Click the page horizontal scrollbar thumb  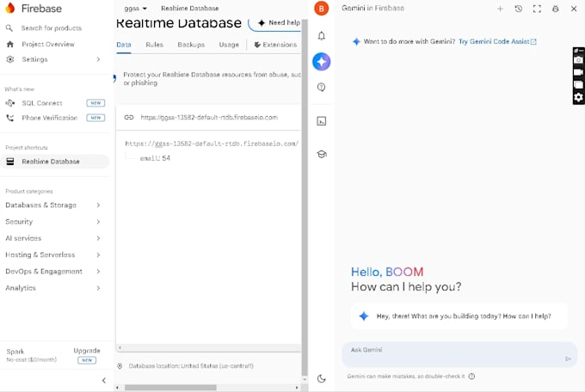point(170,388)
